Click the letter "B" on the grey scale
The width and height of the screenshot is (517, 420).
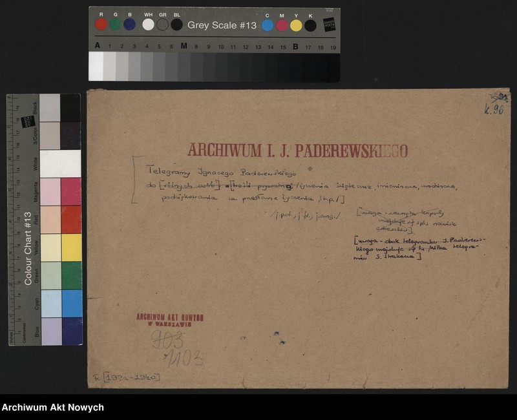click(295, 47)
